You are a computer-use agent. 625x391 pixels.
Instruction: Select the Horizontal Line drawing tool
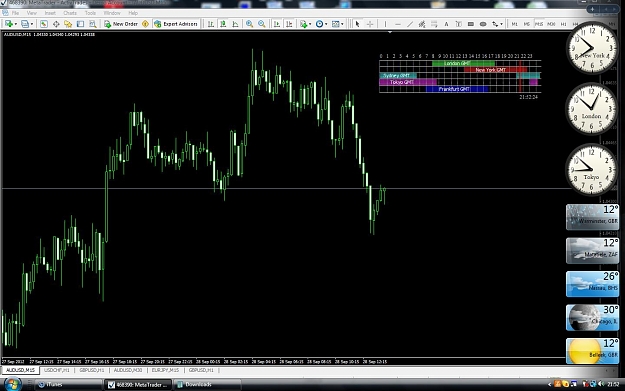click(x=397, y=24)
